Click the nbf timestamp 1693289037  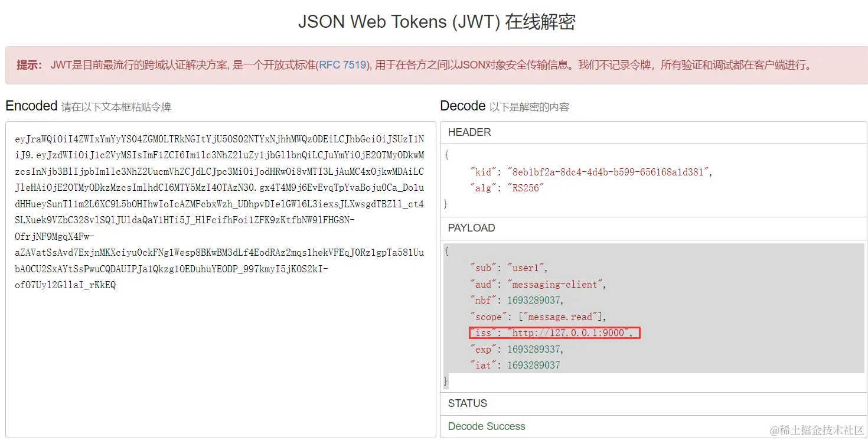coord(533,301)
